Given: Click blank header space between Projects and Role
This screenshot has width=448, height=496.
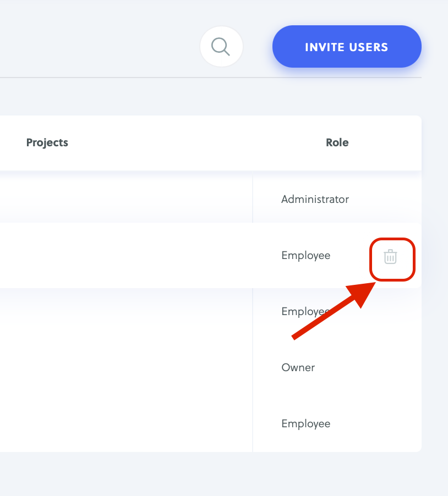Looking at the screenshot, I should tap(196, 142).
